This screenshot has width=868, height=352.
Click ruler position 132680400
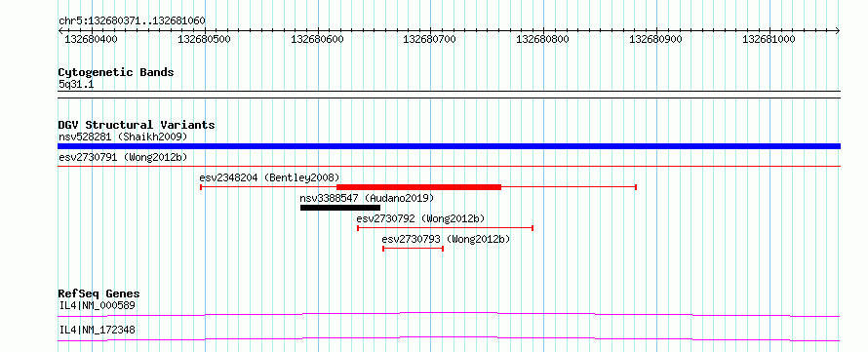click(92, 39)
